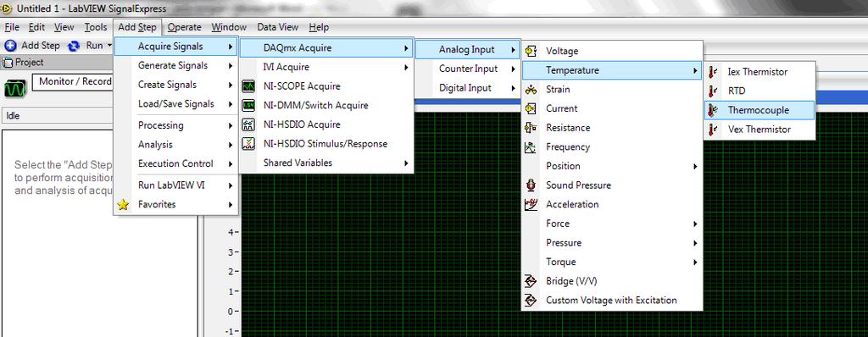This screenshot has width=868, height=337.
Task: Open the Operate menu
Action: click(x=184, y=27)
